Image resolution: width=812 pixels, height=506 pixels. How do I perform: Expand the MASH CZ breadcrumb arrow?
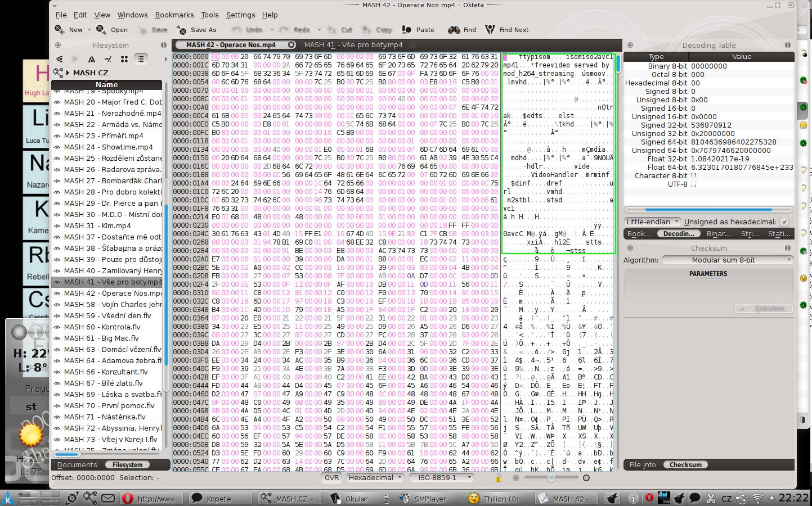pyautogui.click(x=68, y=73)
